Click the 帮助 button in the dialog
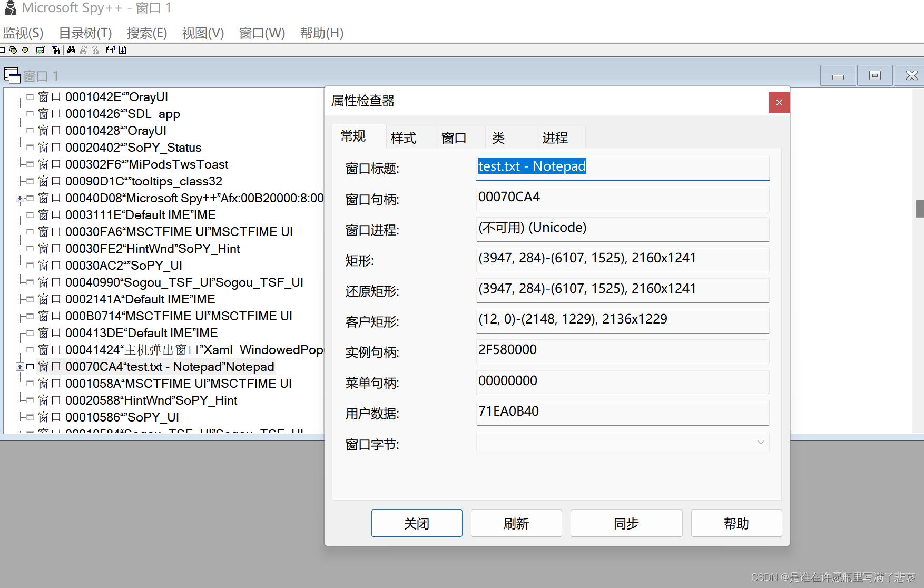Image resolution: width=924 pixels, height=588 pixels. 736,523
